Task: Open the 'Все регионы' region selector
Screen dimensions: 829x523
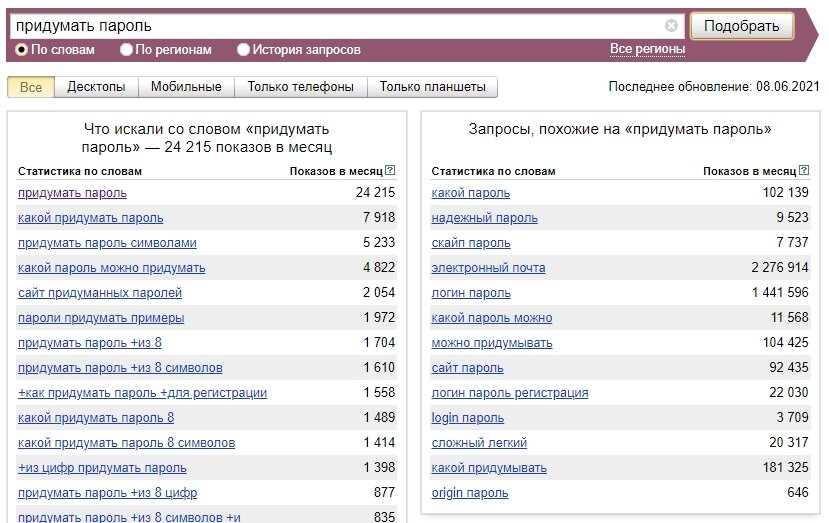Action: point(647,49)
